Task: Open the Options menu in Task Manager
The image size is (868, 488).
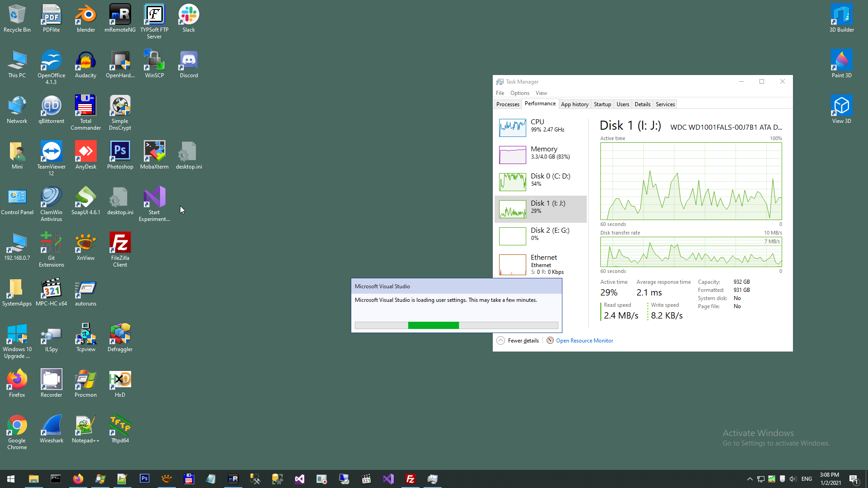Action: pos(519,93)
